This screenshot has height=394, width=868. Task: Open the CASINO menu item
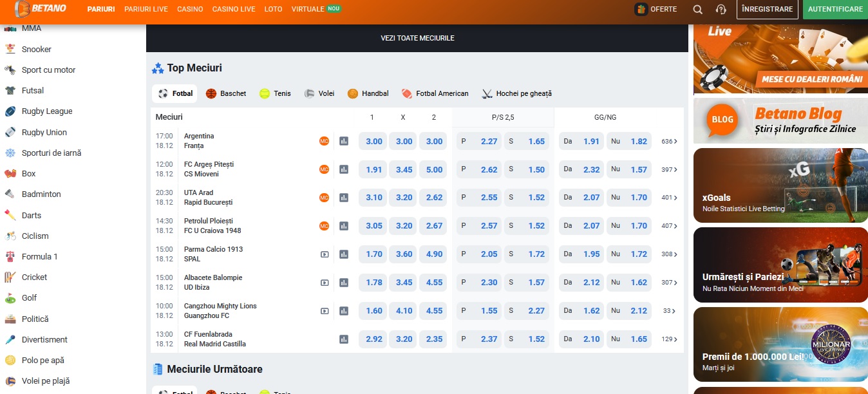pyautogui.click(x=190, y=10)
